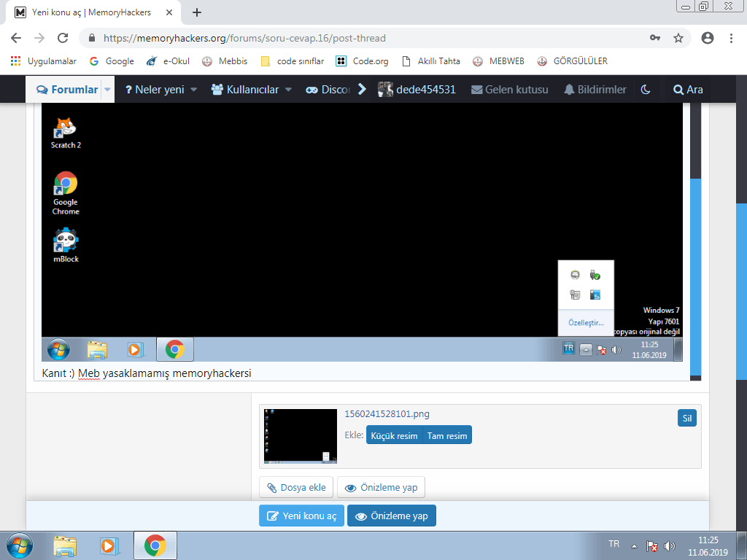Open the Google bookmark
Screen dimensions: 747x560
112,61
